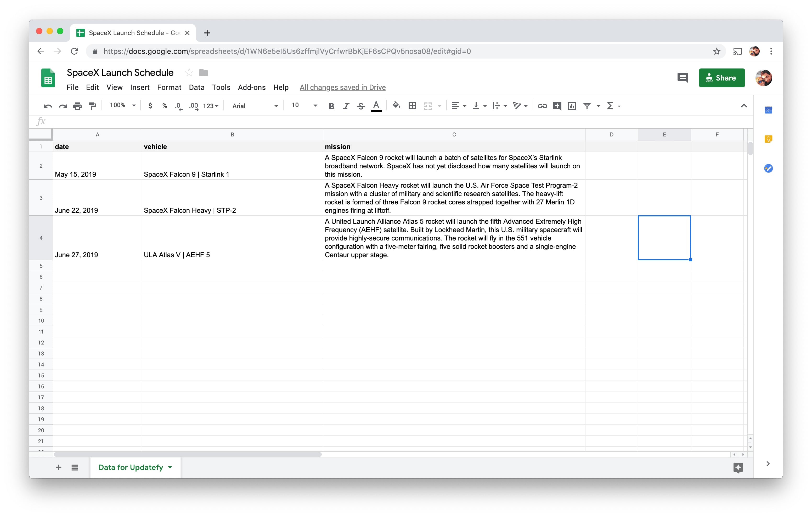Open the font size 10 dropdown
812x517 pixels.
coord(304,106)
